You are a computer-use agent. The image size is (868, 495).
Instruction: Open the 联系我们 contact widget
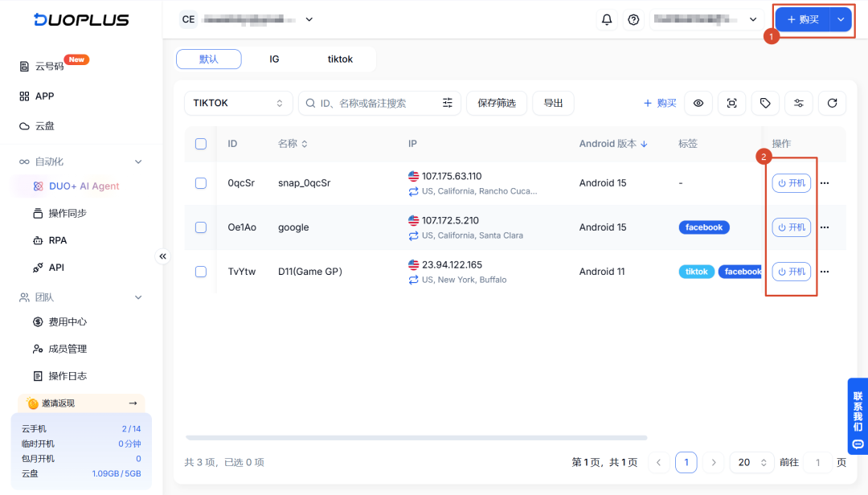click(x=858, y=415)
